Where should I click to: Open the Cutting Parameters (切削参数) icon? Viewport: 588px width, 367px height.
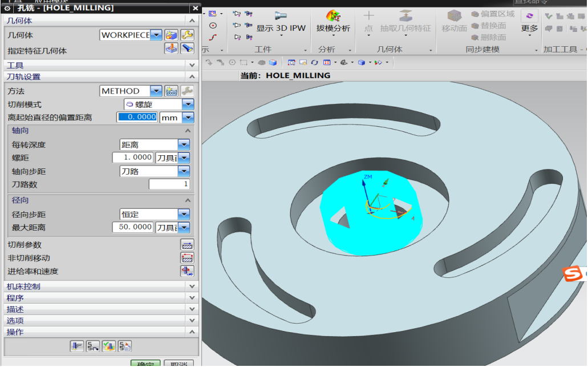pos(187,245)
